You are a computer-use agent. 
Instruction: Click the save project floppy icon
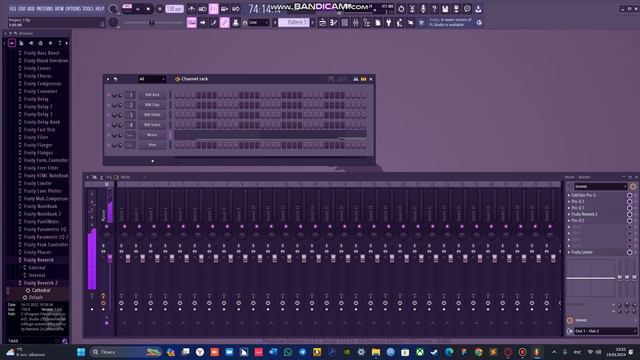tap(445, 9)
